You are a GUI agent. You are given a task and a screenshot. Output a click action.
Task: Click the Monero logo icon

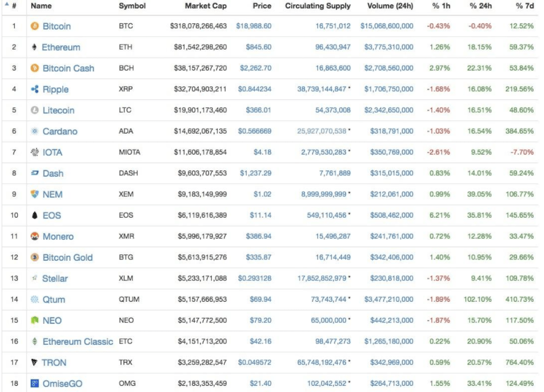pyautogui.click(x=35, y=236)
